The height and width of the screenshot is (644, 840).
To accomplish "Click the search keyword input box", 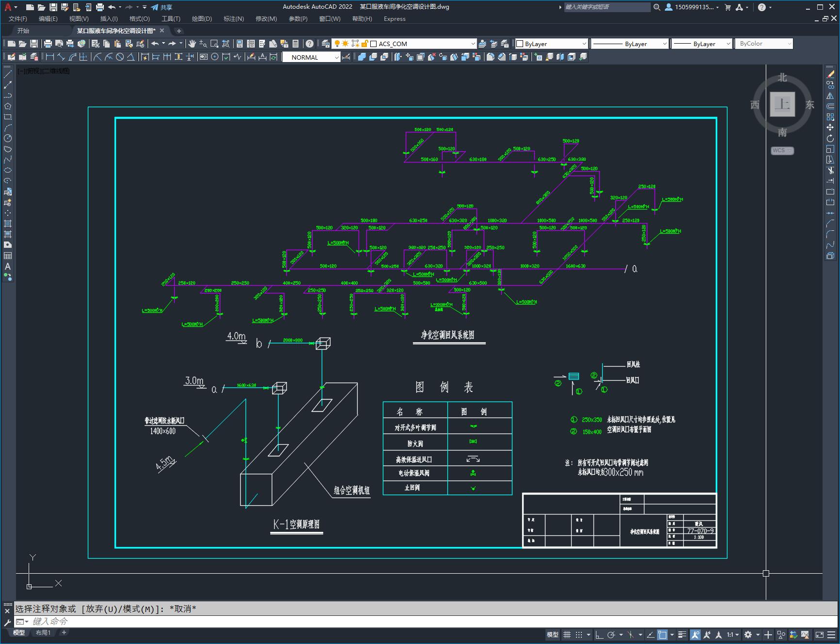I will [607, 7].
